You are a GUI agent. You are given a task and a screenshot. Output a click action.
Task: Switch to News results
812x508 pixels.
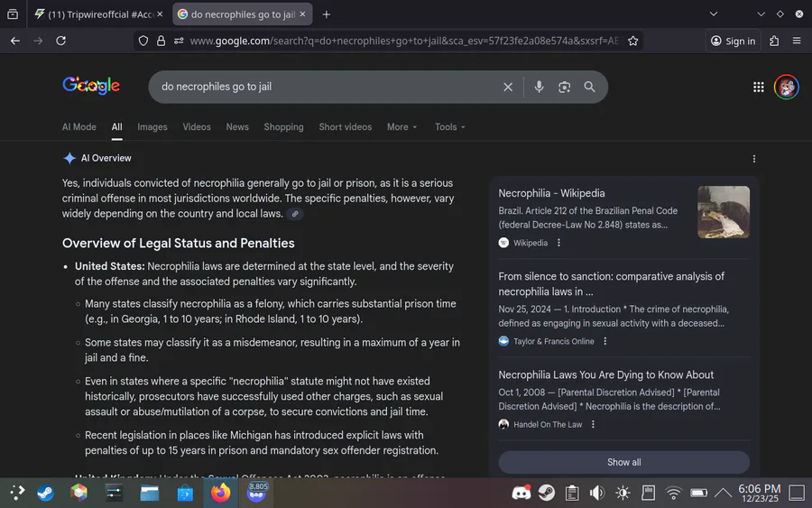point(237,127)
